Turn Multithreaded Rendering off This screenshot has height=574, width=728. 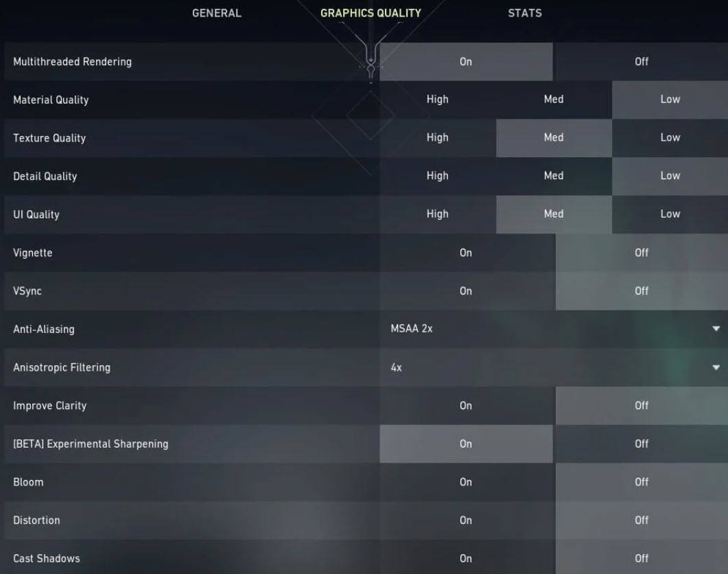641,61
